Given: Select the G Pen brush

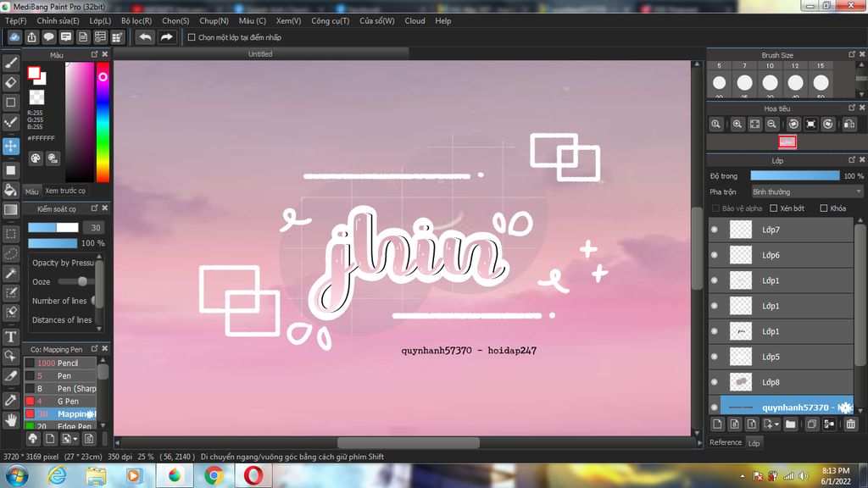Looking at the screenshot, I should 60,401.
